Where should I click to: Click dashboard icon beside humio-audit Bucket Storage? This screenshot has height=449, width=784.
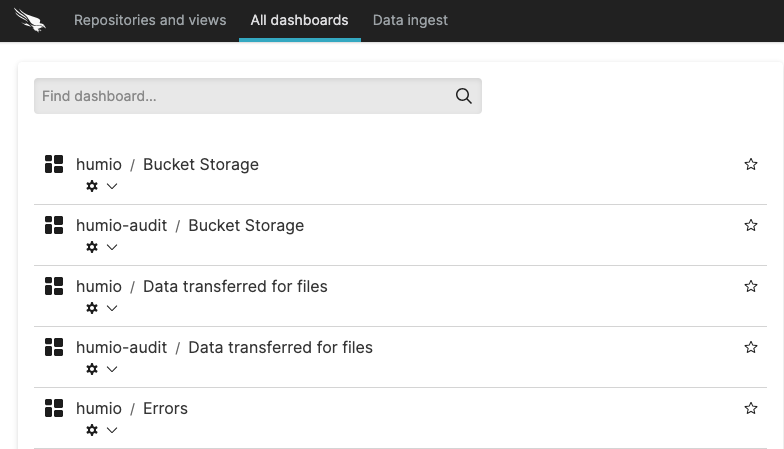coord(54,225)
